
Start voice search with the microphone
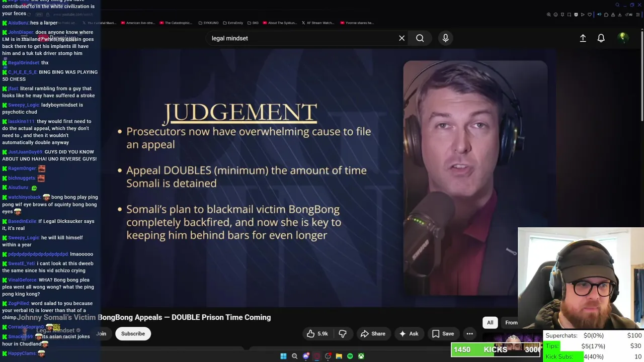pos(445,38)
